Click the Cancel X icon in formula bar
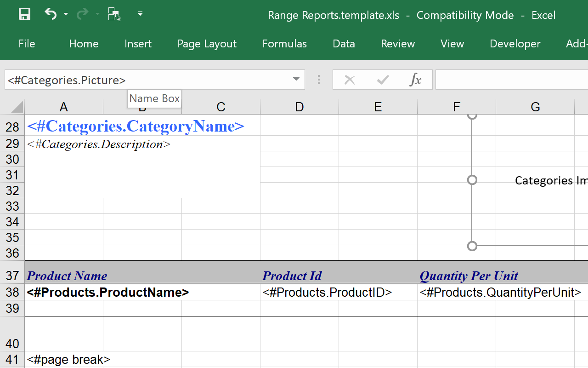The image size is (588, 368). click(x=350, y=80)
